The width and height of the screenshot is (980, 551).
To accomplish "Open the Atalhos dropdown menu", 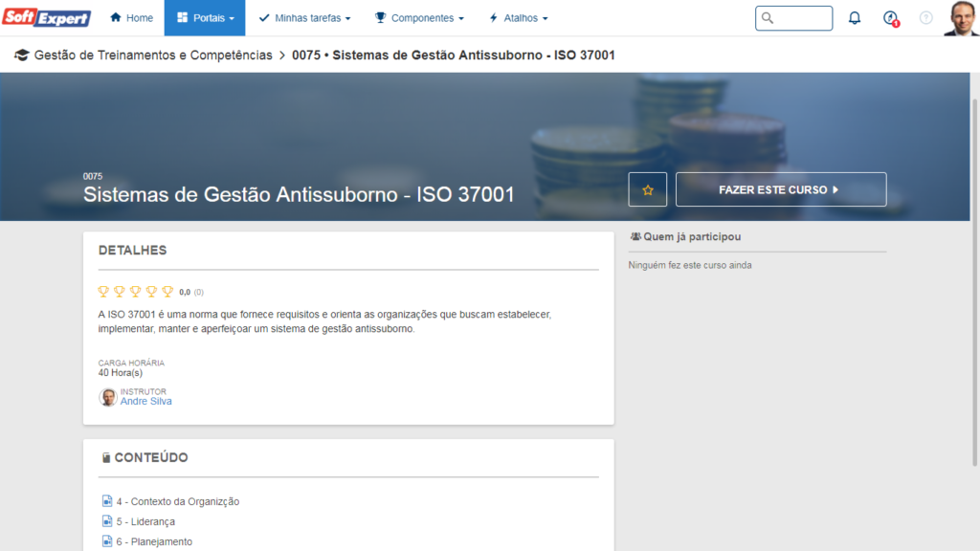I will pos(519,18).
